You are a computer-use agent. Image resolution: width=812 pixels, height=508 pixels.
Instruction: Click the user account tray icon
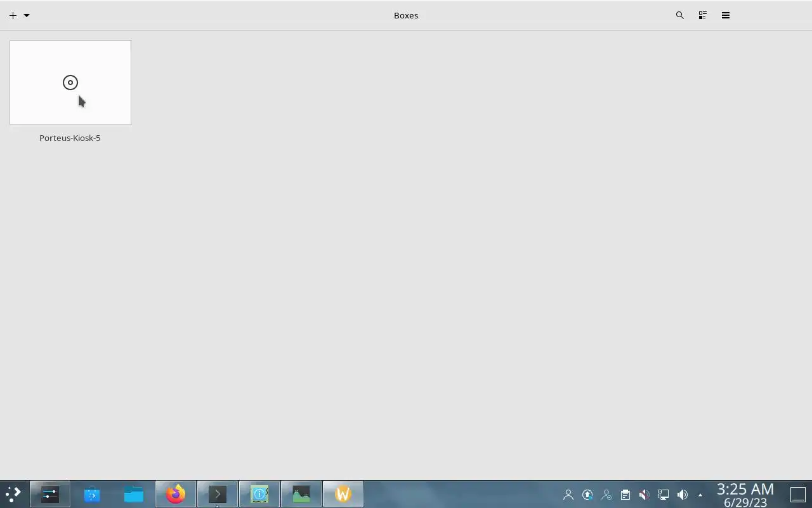[568, 495]
